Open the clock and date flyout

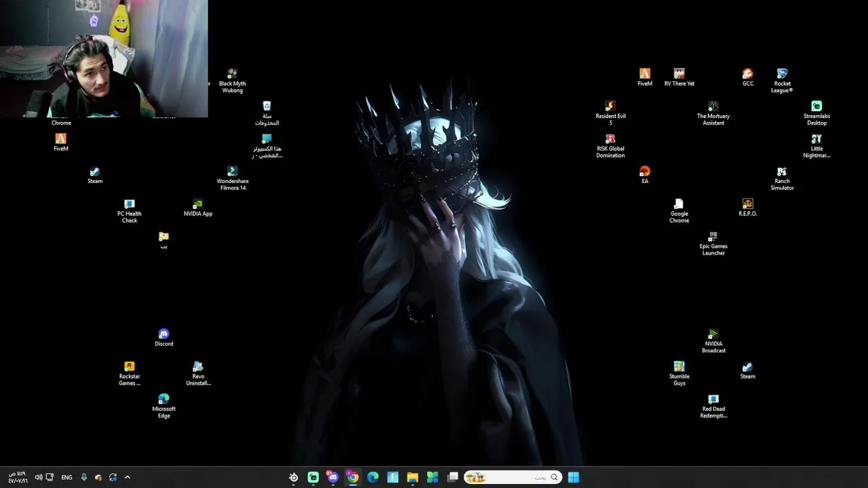pos(18,477)
